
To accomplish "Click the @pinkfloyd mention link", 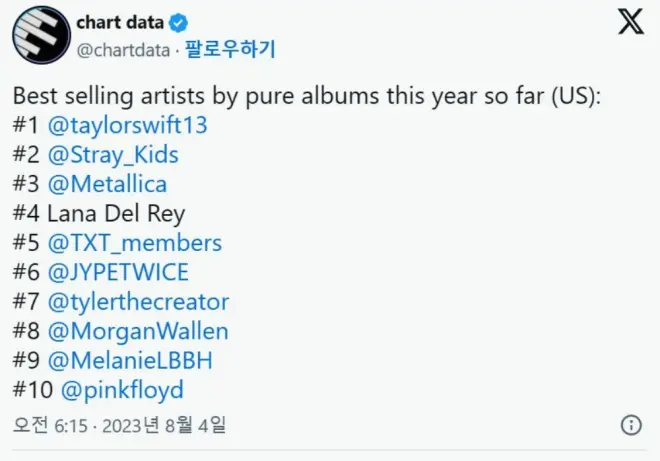I will 123,389.
